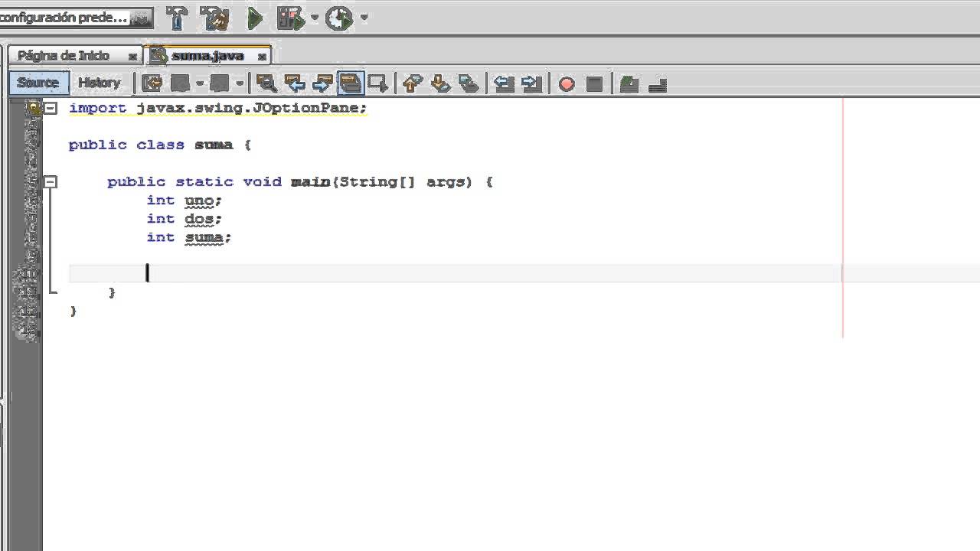Click the suma variable in int suma
This screenshot has width=980, height=551.
pos(204,237)
